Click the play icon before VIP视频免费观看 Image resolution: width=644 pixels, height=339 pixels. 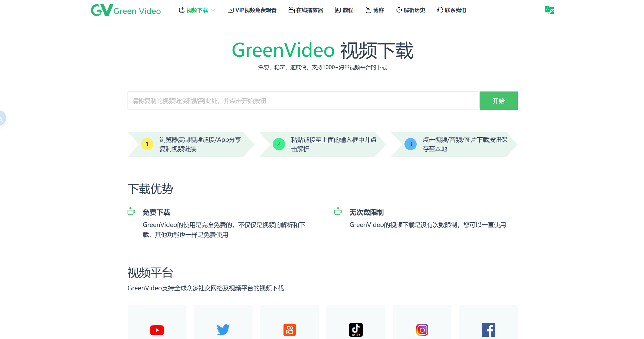tap(231, 10)
